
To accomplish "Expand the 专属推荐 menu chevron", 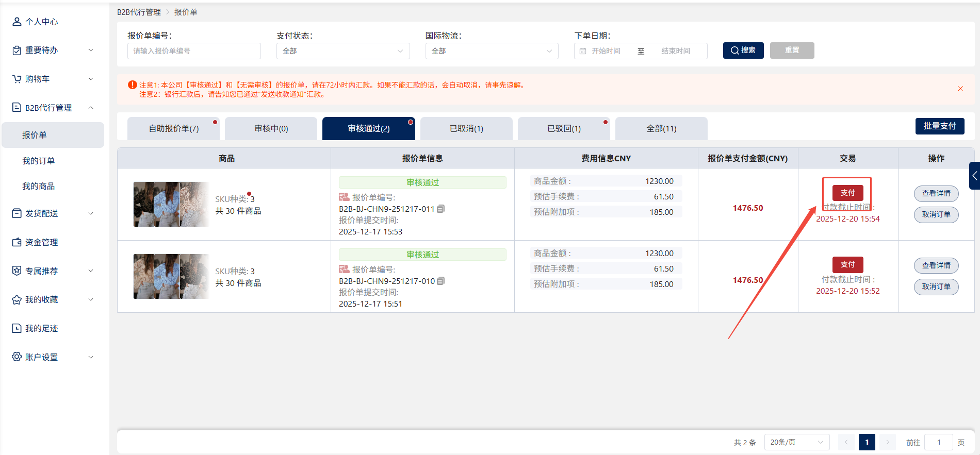I will coord(91,271).
